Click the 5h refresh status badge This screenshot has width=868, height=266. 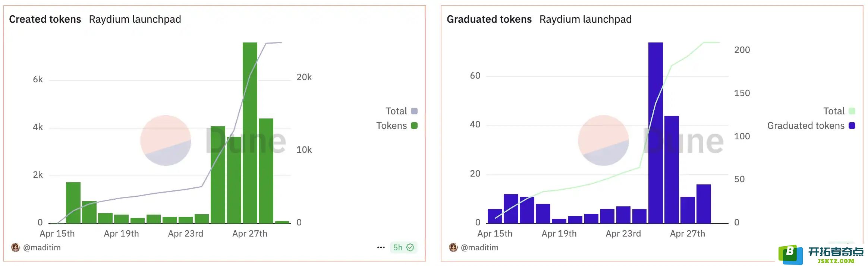click(x=403, y=247)
